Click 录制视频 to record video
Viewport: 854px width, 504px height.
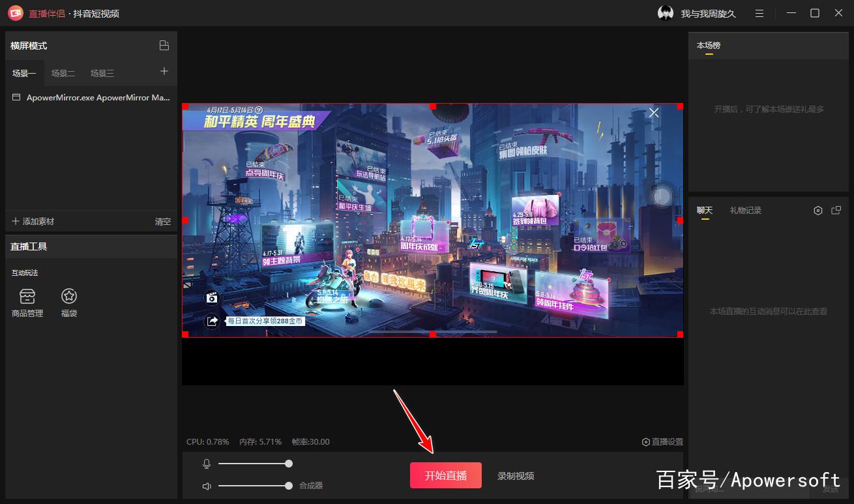point(516,476)
